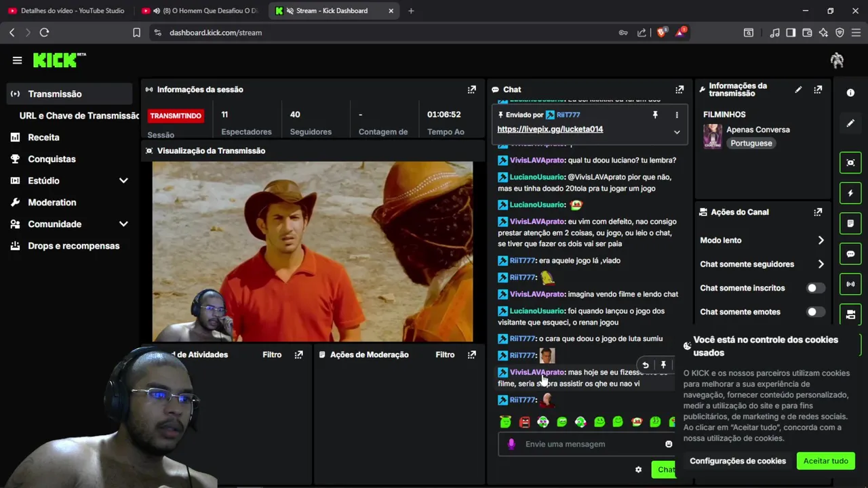
Task: Click the info icon in right toolbar
Action: [x=850, y=93]
